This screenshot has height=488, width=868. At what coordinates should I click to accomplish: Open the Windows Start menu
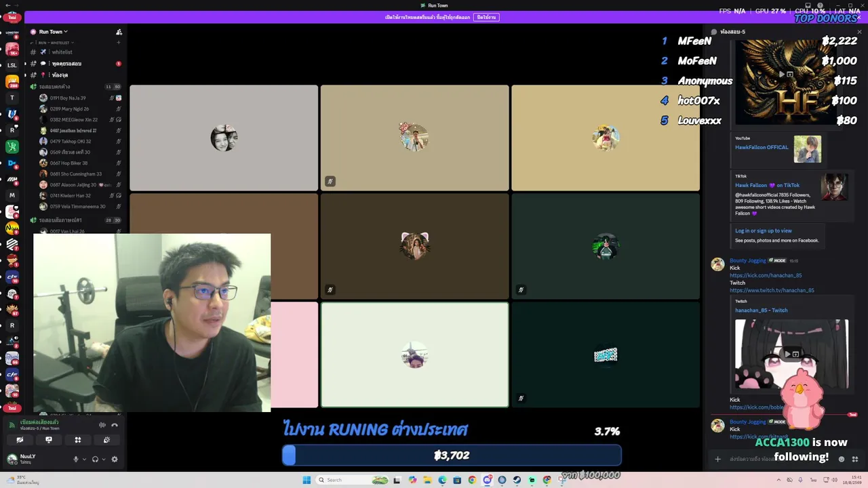pyautogui.click(x=307, y=480)
